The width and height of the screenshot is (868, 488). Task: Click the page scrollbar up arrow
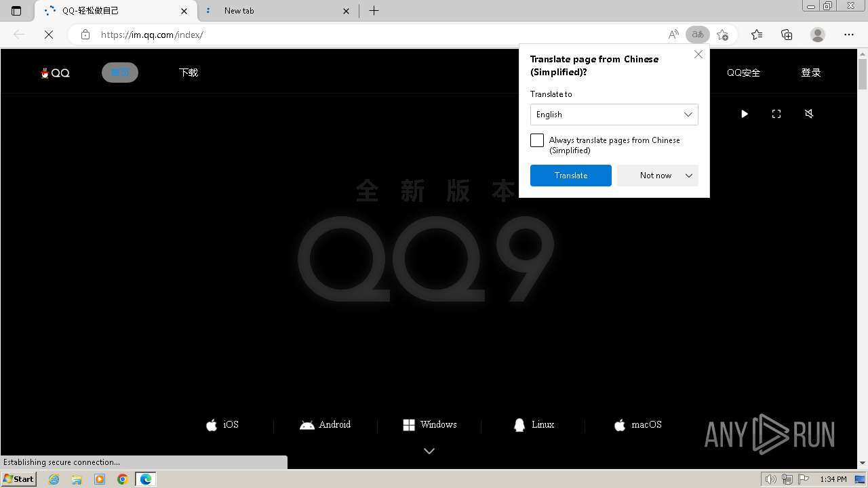pos(862,54)
